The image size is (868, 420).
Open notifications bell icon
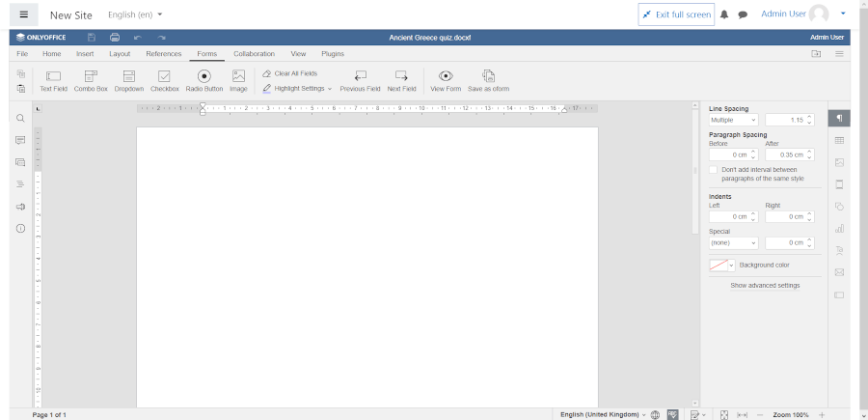click(724, 14)
